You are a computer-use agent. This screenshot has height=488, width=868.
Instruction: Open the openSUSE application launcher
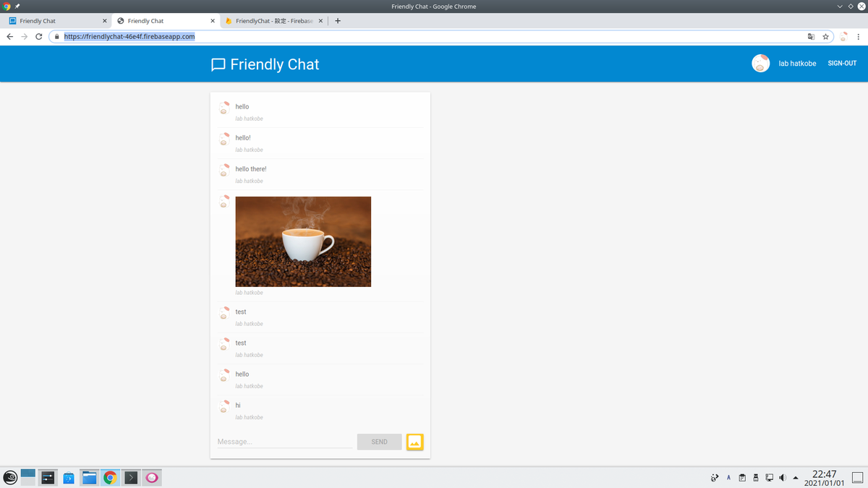point(10,477)
